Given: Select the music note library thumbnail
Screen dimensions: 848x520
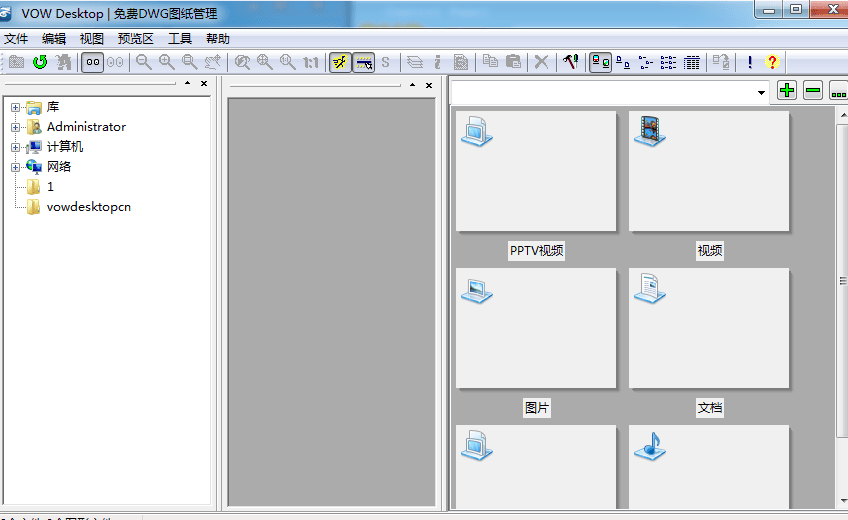Looking at the screenshot, I should tap(709, 467).
